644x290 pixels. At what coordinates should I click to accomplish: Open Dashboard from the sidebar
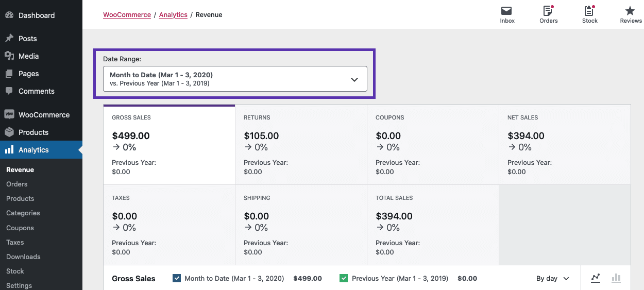click(36, 15)
